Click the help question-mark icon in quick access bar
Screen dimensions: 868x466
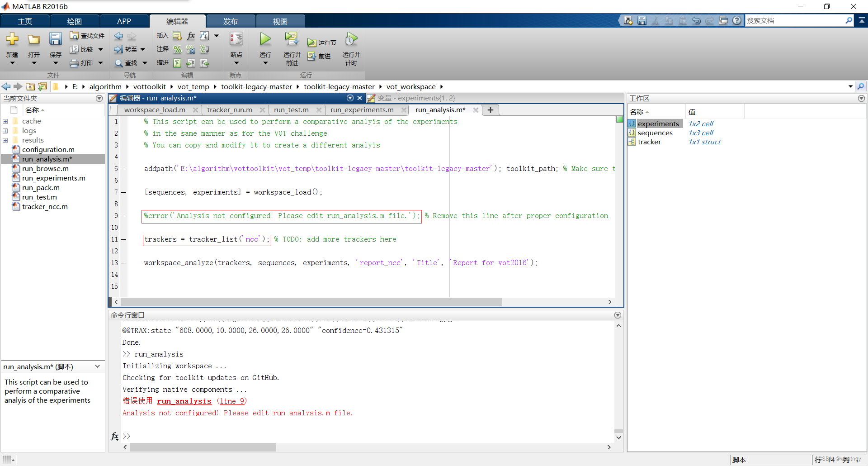[737, 20]
